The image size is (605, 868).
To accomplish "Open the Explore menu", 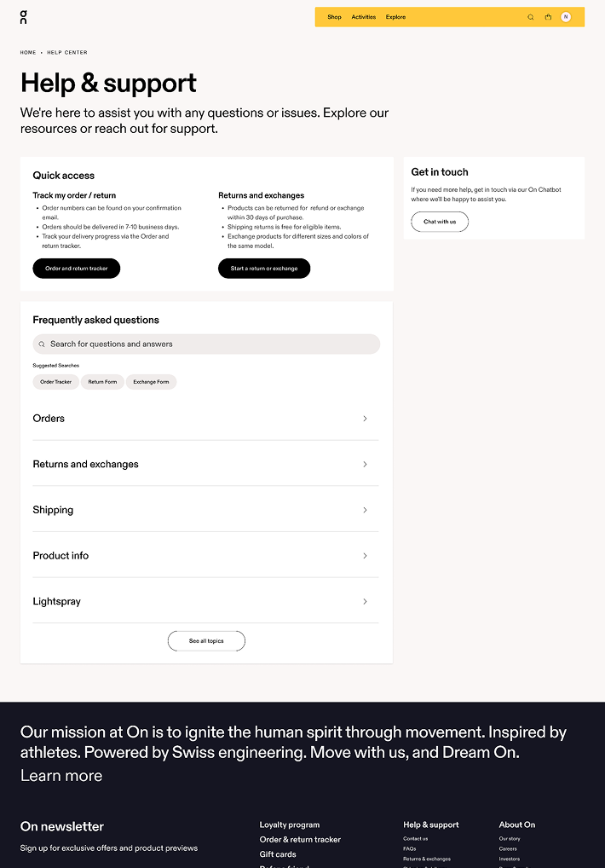I will pyautogui.click(x=395, y=17).
